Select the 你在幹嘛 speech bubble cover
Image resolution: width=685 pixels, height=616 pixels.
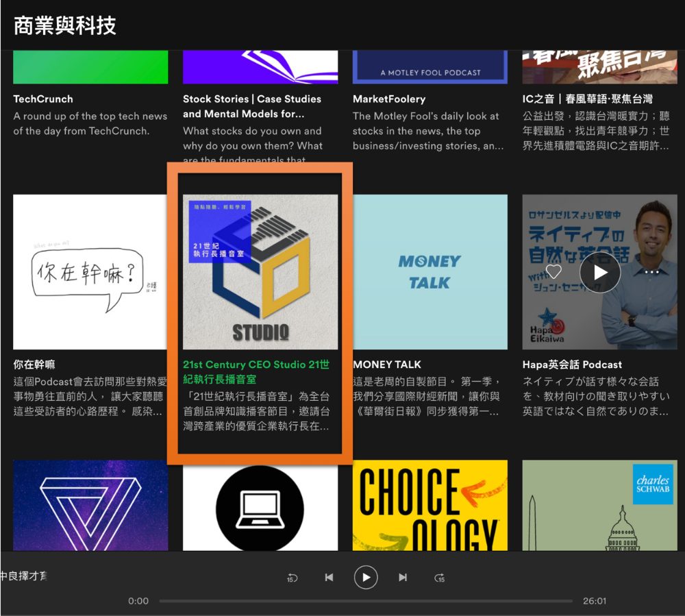click(x=90, y=272)
